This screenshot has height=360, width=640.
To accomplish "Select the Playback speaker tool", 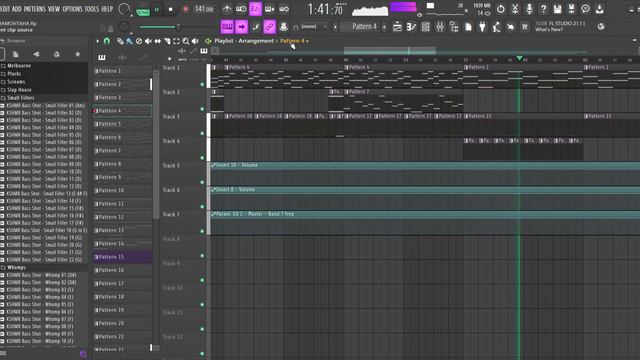I will (195, 41).
